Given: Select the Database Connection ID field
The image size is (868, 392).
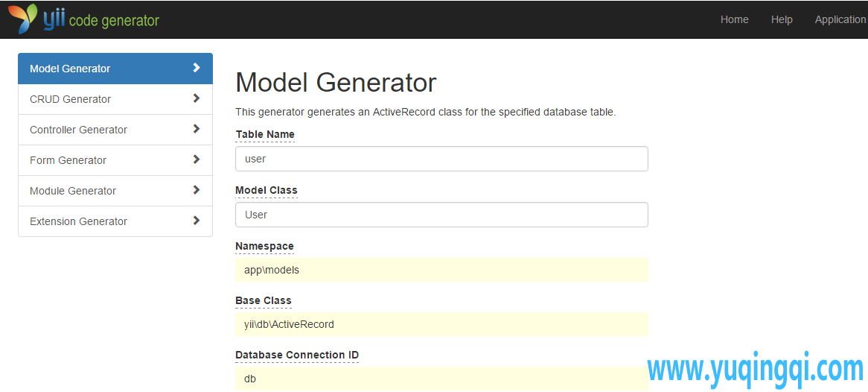Looking at the screenshot, I should (x=441, y=379).
